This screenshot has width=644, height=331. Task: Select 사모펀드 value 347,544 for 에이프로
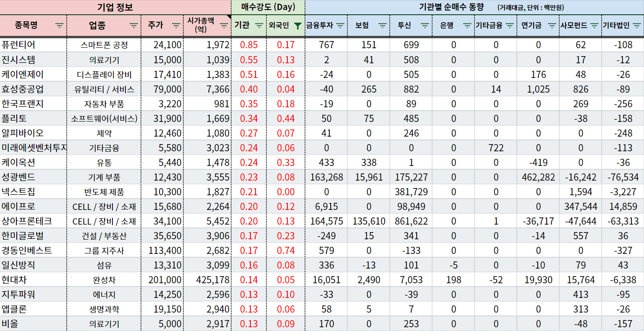[x=581, y=206]
